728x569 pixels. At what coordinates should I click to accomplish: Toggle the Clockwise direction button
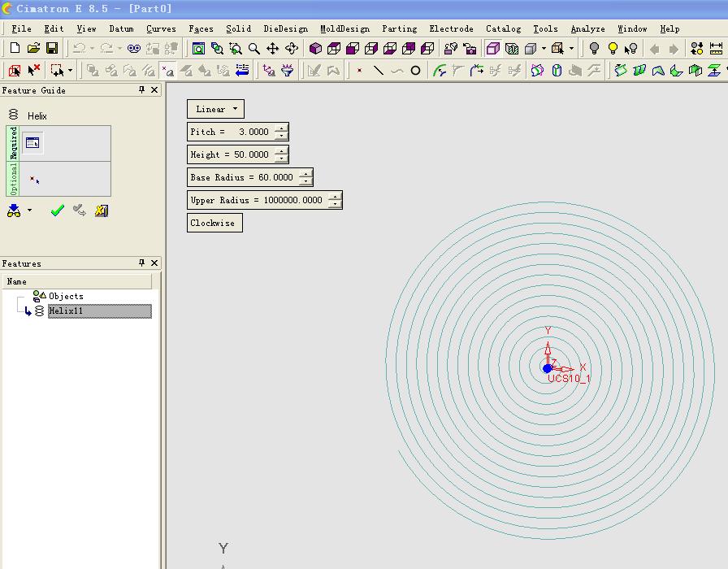point(214,223)
